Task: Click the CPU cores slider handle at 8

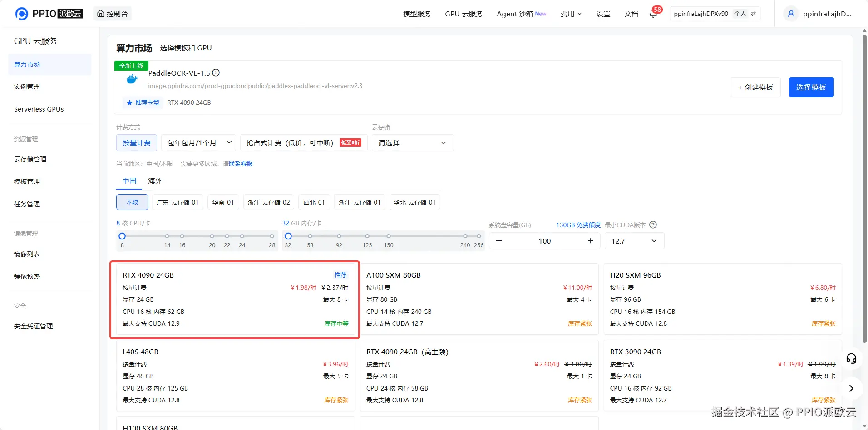Action: 122,236
